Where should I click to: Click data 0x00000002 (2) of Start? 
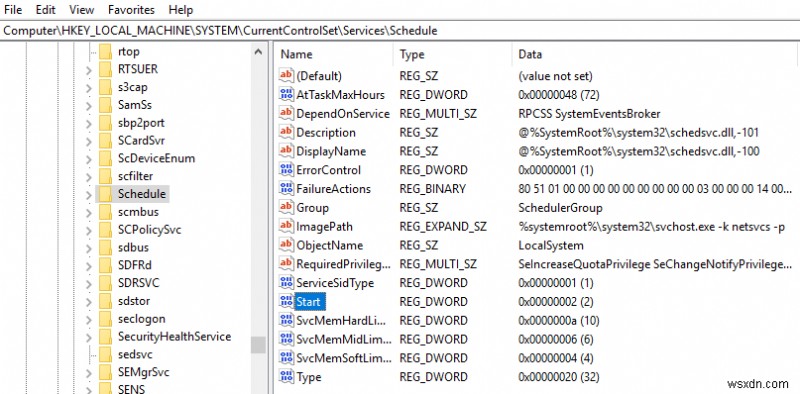pos(556,302)
